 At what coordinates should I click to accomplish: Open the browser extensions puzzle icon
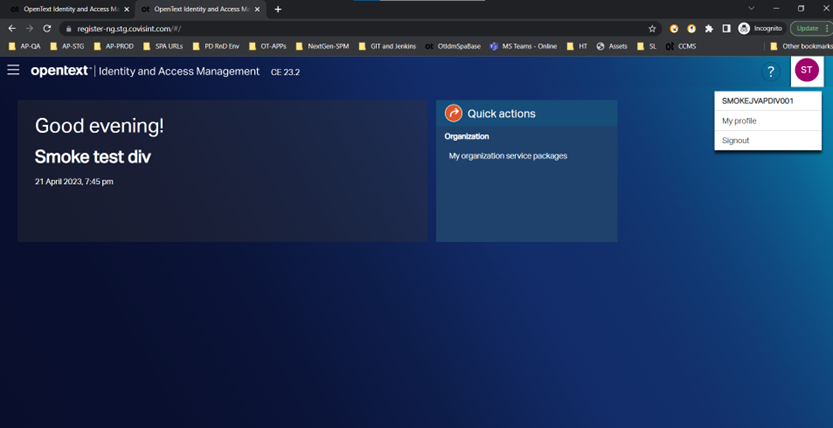click(709, 29)
